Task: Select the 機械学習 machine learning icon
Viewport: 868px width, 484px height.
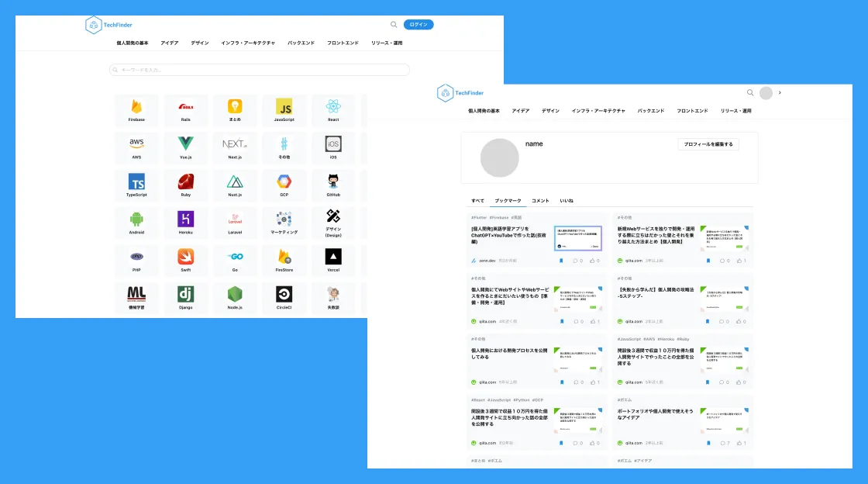Action: 136,298
